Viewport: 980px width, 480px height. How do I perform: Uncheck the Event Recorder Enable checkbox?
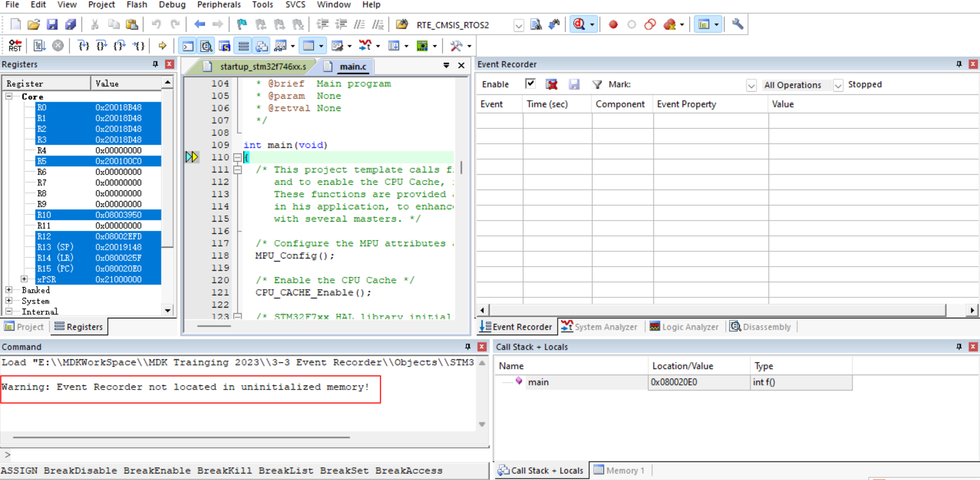pos(530,84)
